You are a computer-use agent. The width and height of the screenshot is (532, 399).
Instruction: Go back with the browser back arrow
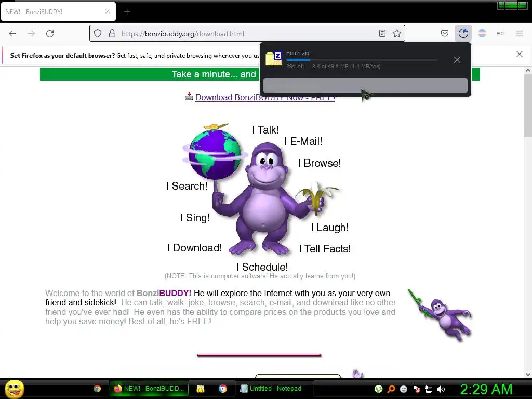pos(12,34)
